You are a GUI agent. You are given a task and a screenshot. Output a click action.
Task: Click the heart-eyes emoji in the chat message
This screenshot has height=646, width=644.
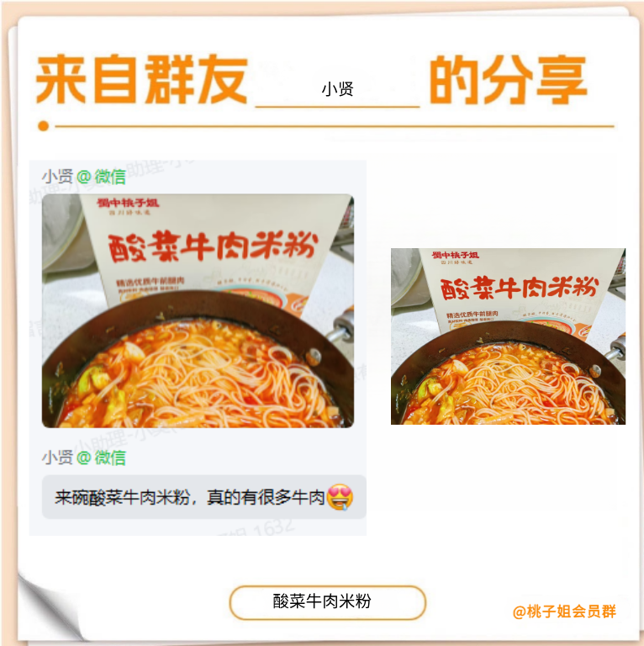coord(340,497)
